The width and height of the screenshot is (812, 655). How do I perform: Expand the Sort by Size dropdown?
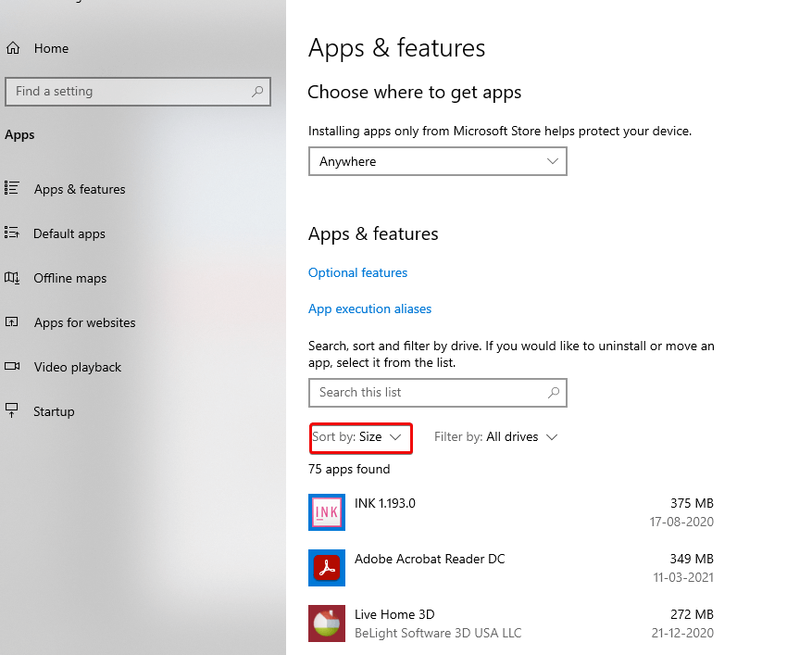360,436
